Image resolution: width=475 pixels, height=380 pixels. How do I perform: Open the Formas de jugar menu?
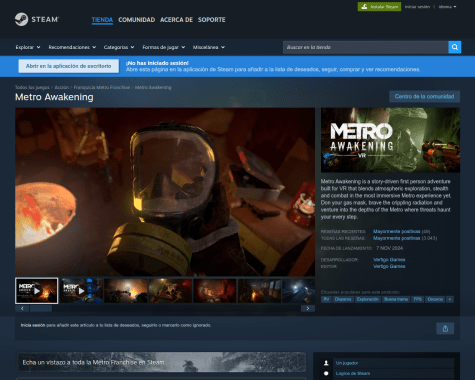coord(164,47)
